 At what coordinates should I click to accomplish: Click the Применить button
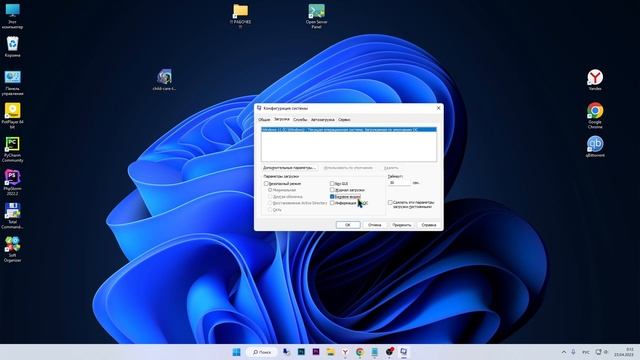coord(402,225)
